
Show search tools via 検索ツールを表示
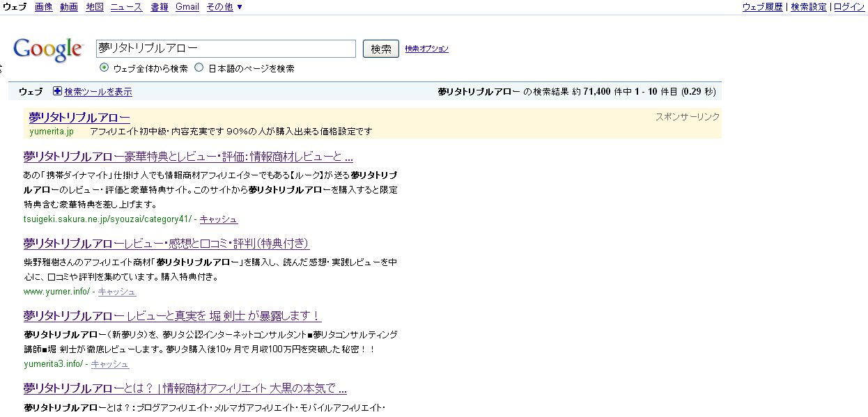click(98, 92)
